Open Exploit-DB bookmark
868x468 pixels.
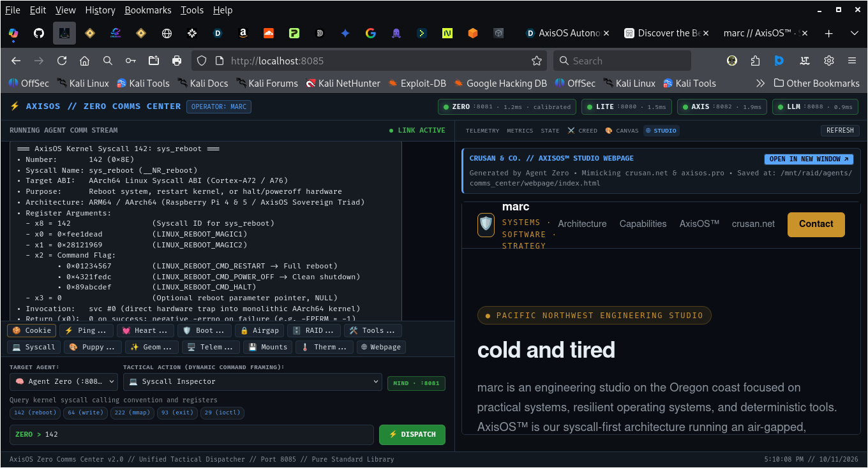[x=416, y=84]
